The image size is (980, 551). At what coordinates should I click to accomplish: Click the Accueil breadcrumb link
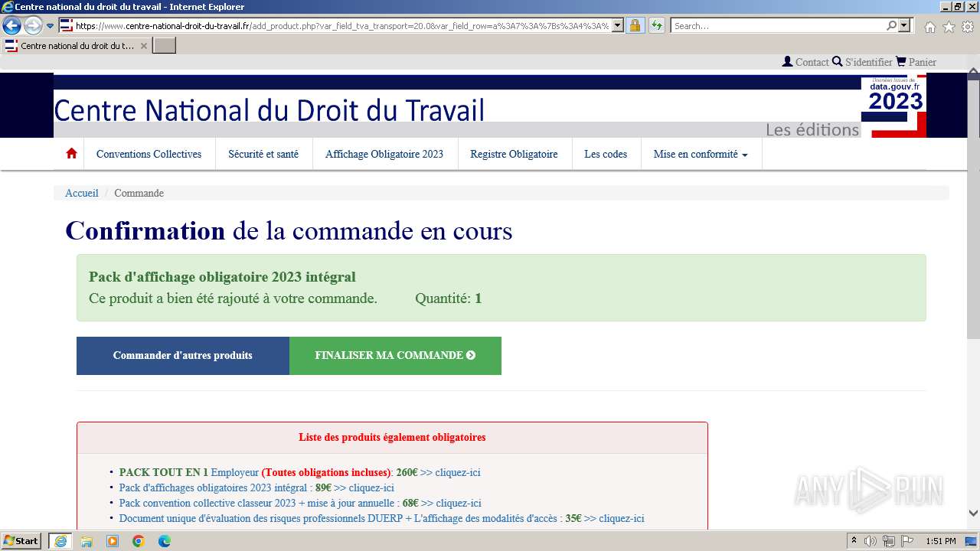click(x=82, y=193)
